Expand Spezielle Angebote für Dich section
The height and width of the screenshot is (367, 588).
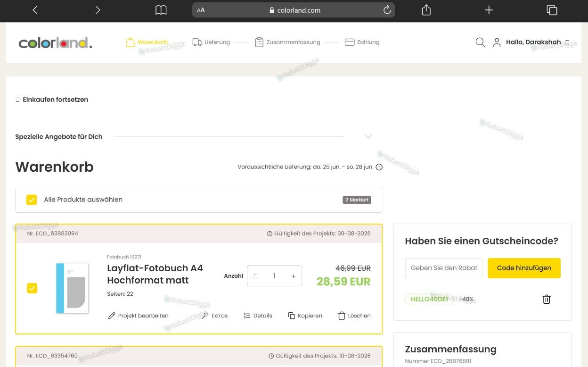[368, 136]
